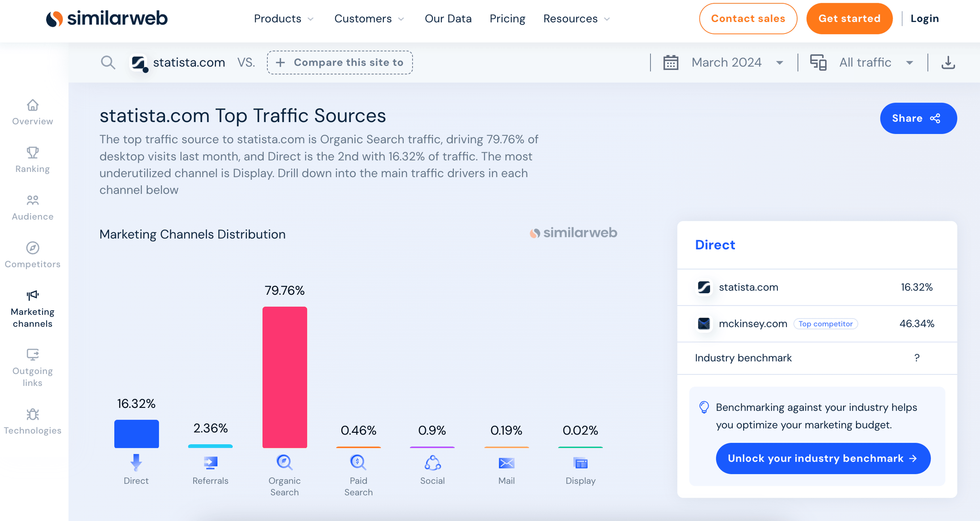Viewport: 980px width, 521px height.
Task: Click the Login link
Action: coord(925,19)
